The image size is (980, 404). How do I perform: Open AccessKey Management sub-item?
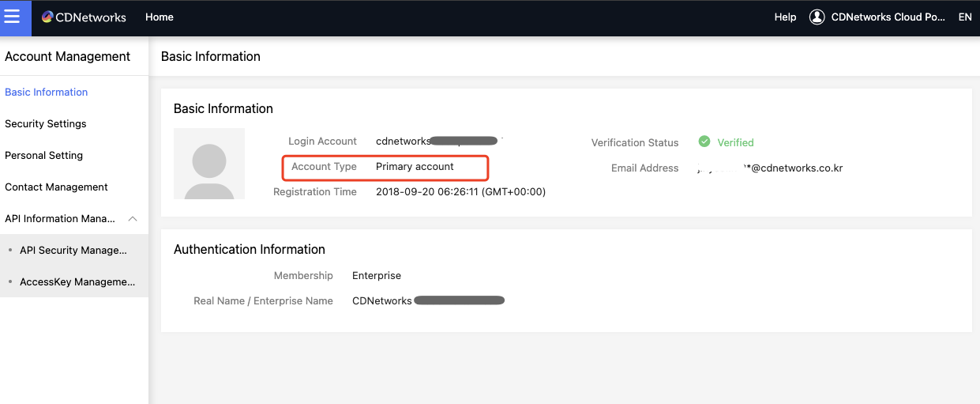[77, 282]
